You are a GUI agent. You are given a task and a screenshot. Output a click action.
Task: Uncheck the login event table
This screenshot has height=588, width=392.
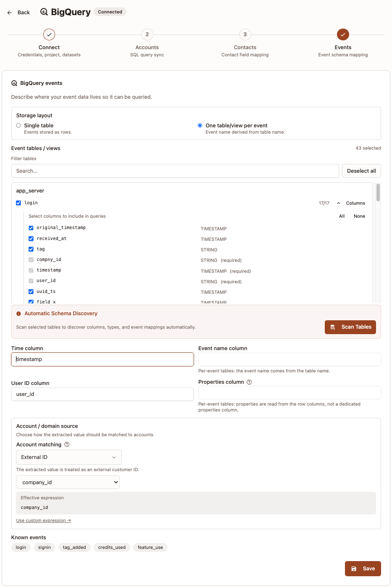pyautogui.click(x=18, y=203)
